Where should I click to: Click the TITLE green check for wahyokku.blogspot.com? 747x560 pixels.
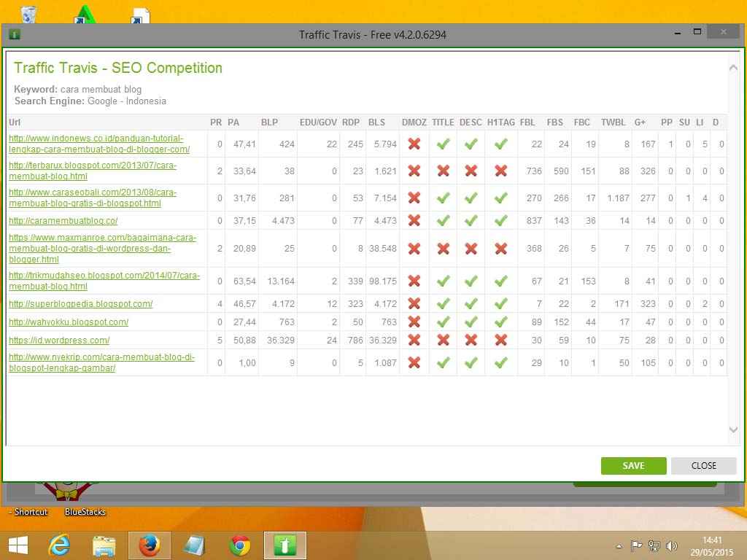443,322
